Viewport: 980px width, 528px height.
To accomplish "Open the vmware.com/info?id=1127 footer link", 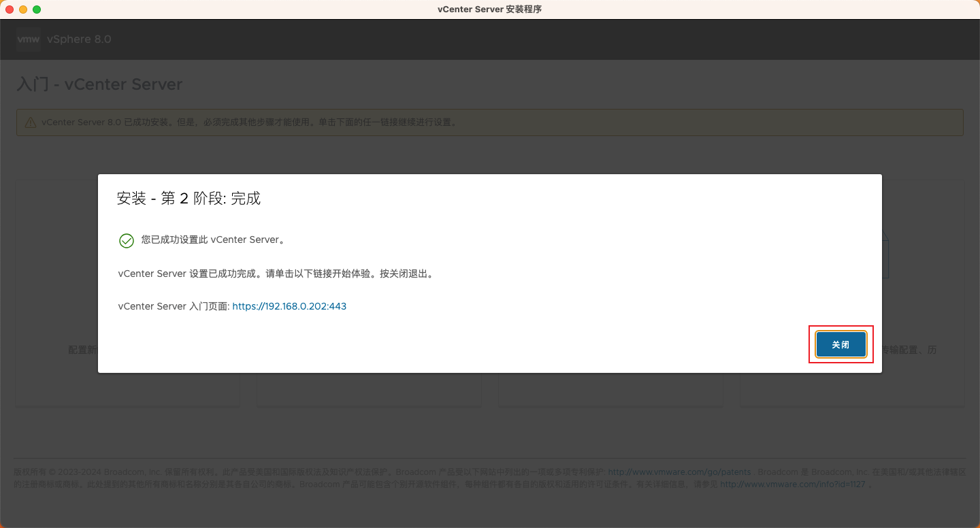I will (793, 484).
